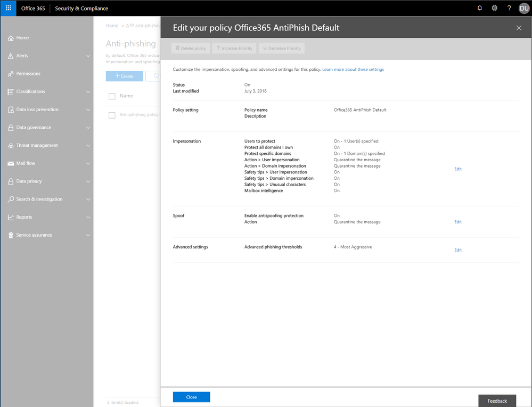Click Edit for Spoof settings

point(457,222)
